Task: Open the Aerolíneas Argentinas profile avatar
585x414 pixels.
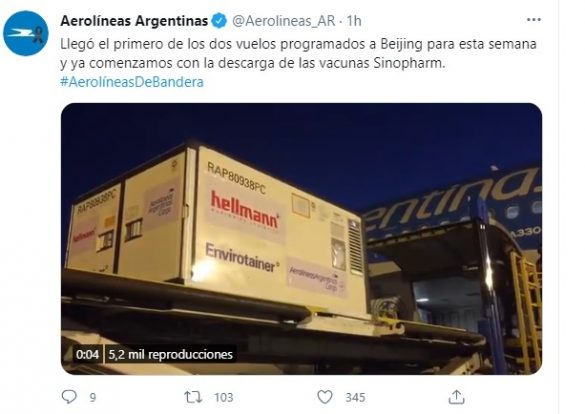Action: [26, 33]
